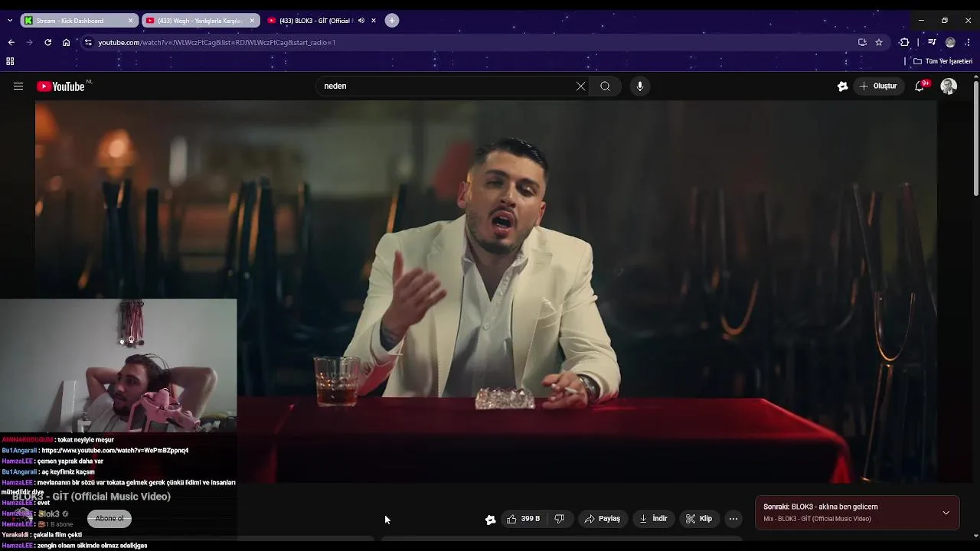Download the video with İndir
This screenshot has width=980, height=551.
tap(653, 519)
